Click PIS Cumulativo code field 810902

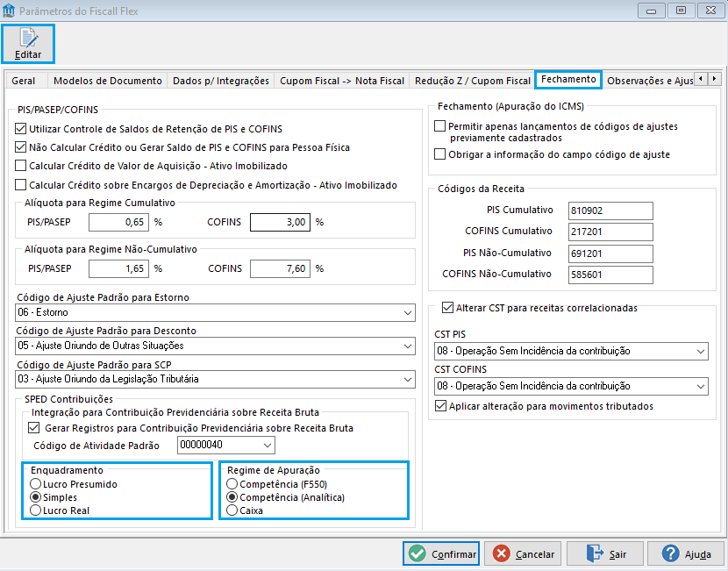[610, 211]
